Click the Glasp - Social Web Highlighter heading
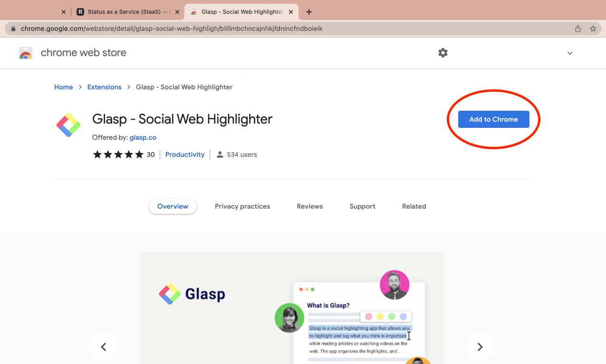 [x=182, y=119]
